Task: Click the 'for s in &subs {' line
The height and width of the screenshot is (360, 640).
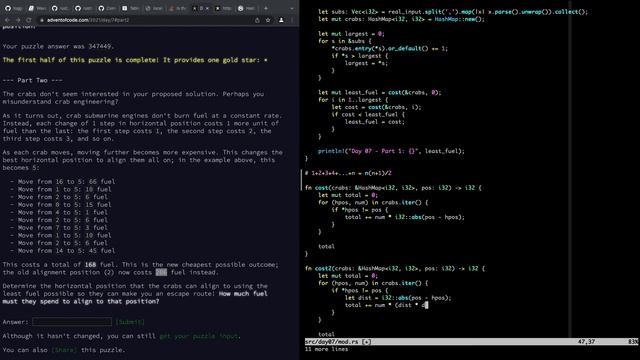Action: tap(344, 41)
